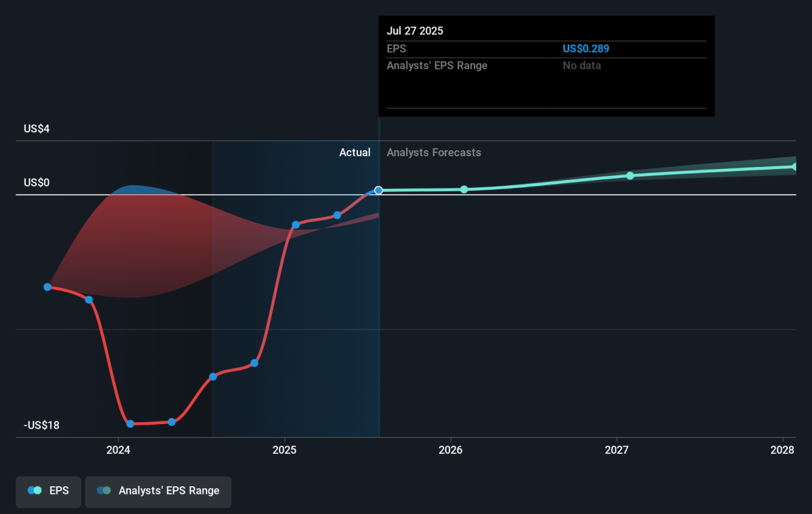Click the Actual section label

(x=355, y=152)
